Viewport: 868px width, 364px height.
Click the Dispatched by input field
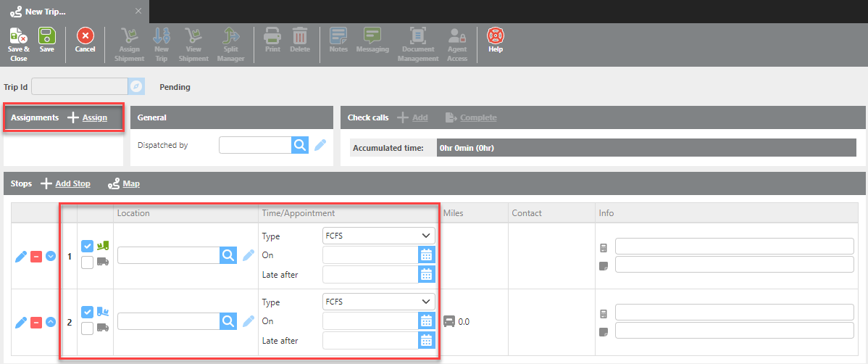coord(255,145)
